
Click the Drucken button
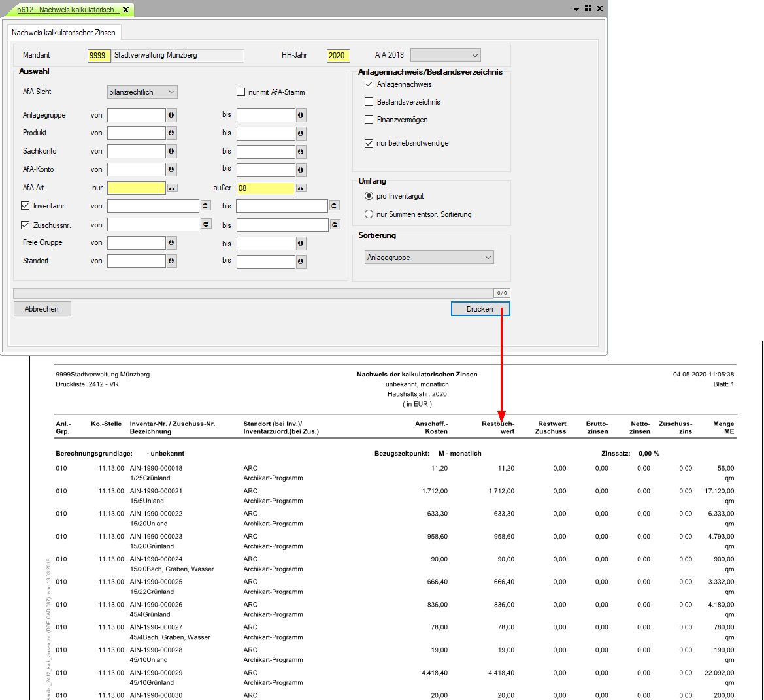point(480,309)
